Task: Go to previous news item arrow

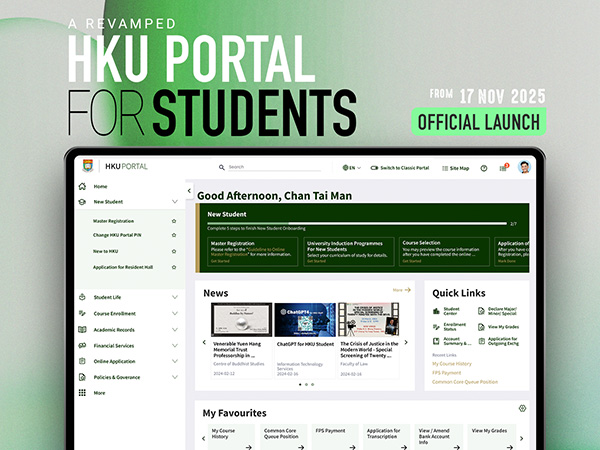Action: 204,342
